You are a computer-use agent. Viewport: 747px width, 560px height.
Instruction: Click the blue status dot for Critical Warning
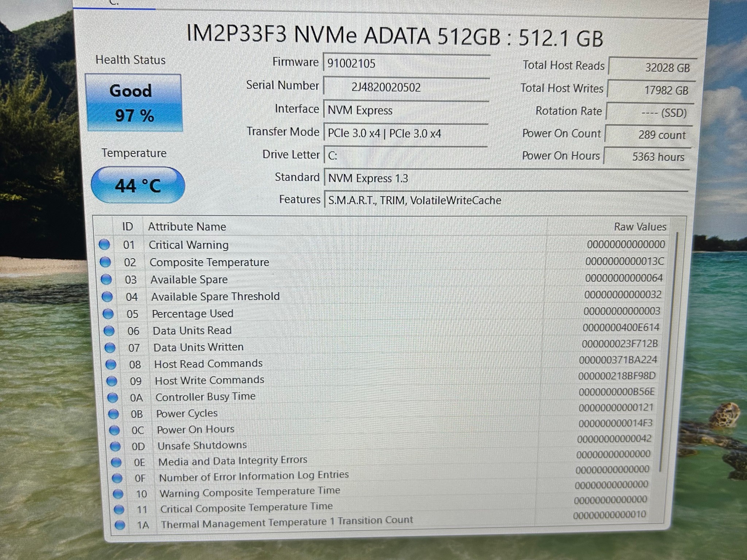point(104,244)
